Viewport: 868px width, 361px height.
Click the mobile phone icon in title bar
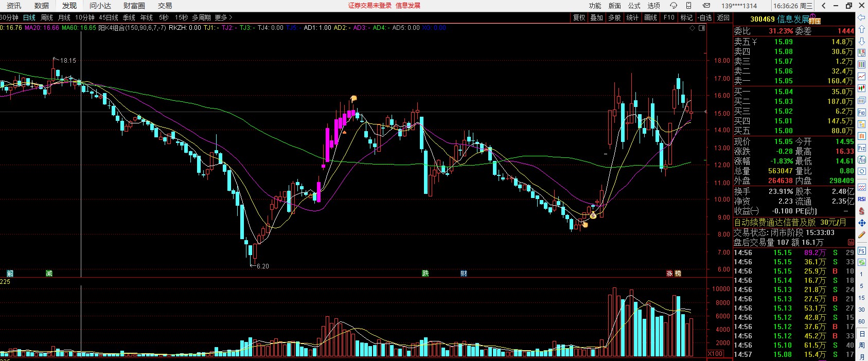(689, 6)
